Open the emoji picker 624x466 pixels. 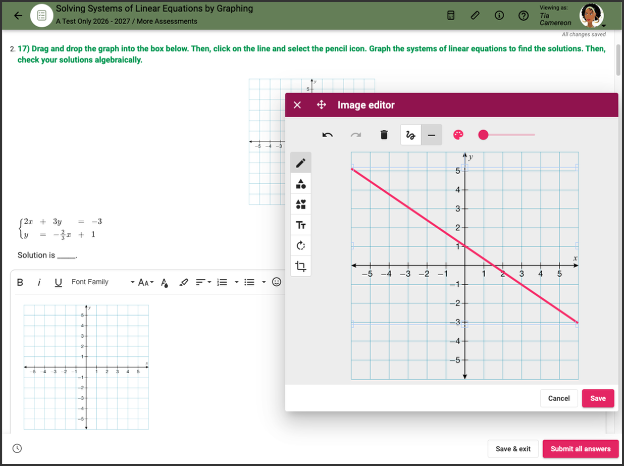[277, 282]
